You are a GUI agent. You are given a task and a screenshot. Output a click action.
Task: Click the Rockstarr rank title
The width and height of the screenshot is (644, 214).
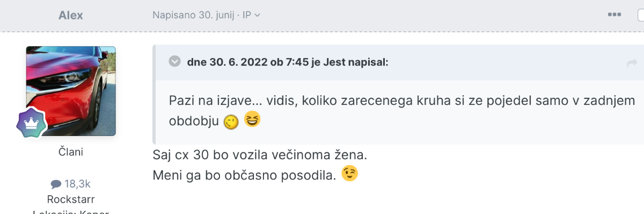71,199
